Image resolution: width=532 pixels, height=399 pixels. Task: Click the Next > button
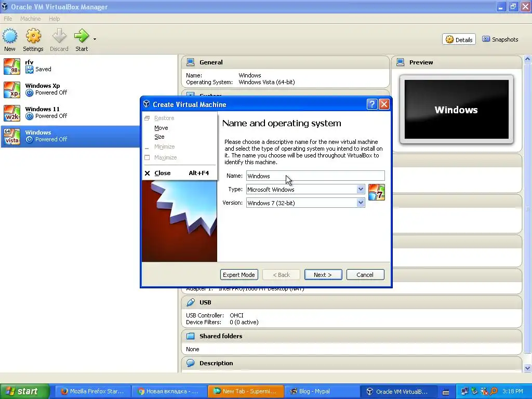[x=323, y=275]
